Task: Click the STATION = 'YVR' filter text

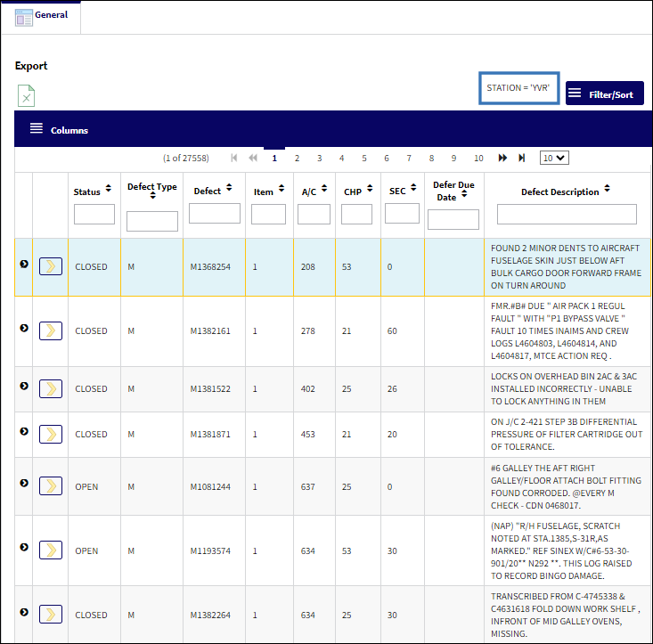Action: tap(518, 88)
